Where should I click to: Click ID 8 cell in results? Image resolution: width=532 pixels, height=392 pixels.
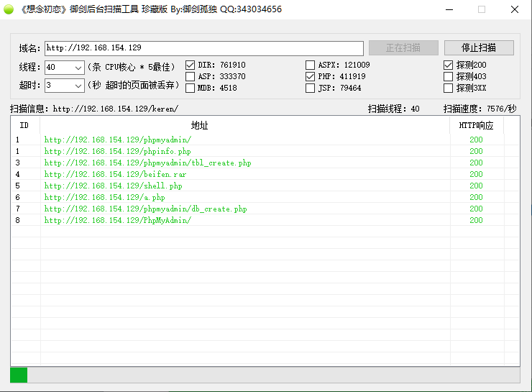click(18, 221)
